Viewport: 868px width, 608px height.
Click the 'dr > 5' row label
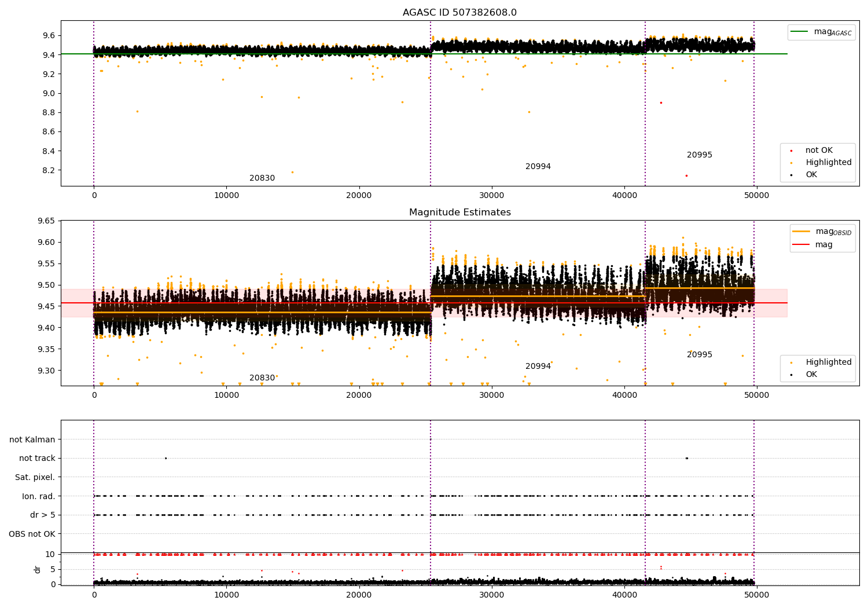pos(43,515)
